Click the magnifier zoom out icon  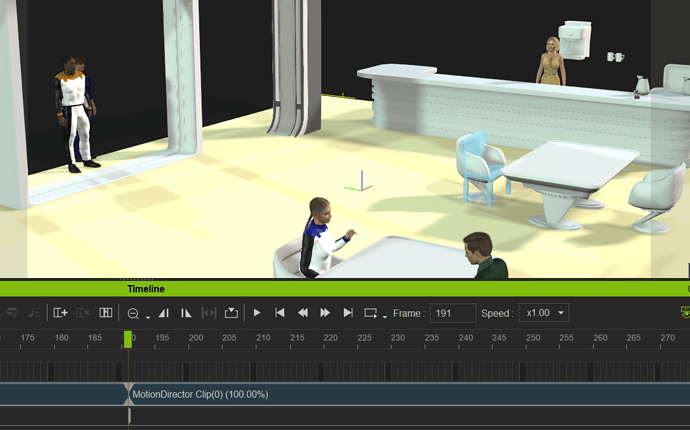point(133,313)
